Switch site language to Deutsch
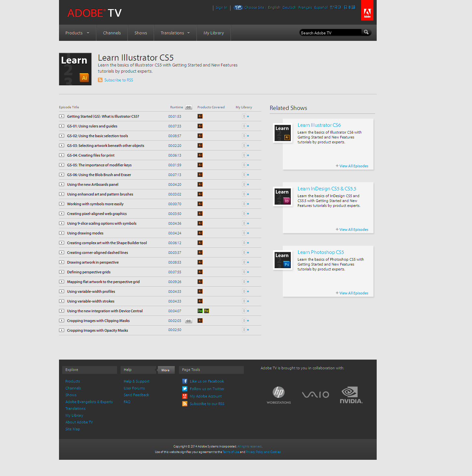The height and width of the screenshot is (476, 472). point(289,7)
